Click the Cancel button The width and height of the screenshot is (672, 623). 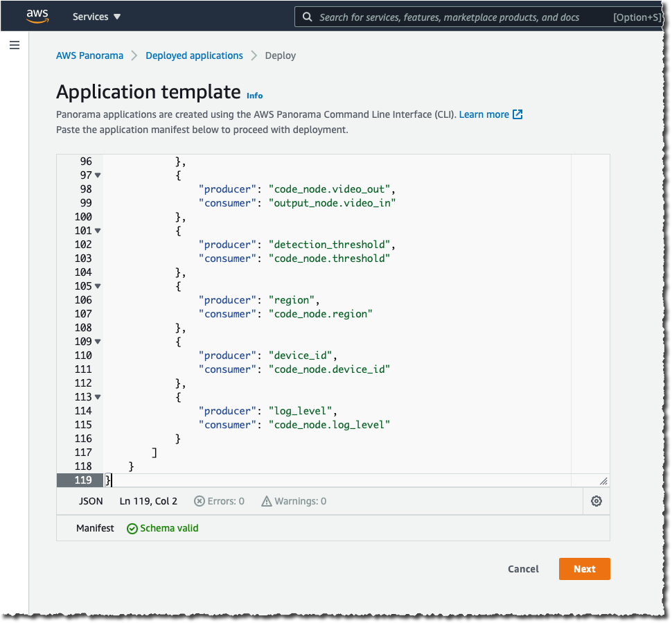[523, 568]
